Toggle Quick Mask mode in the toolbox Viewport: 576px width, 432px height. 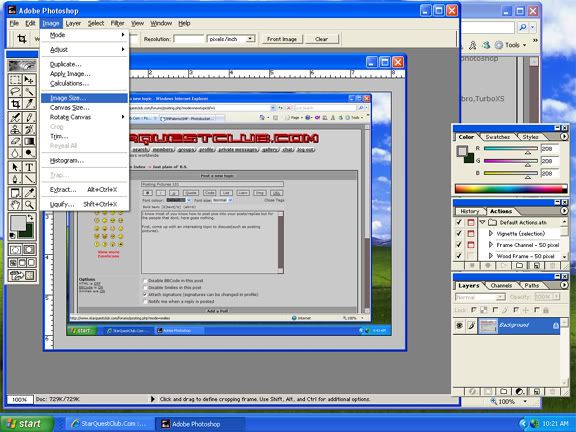29,250
